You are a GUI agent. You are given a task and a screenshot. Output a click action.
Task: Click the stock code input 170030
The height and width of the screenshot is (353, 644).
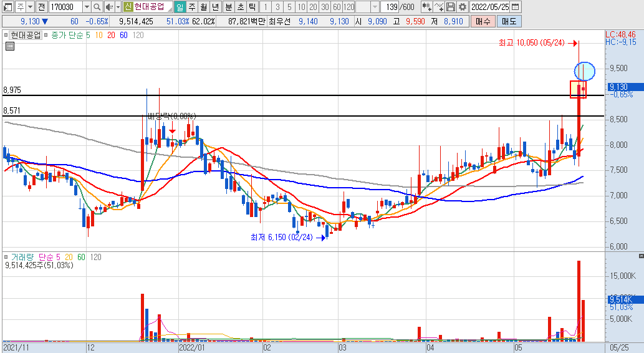(x=65, y=7)
